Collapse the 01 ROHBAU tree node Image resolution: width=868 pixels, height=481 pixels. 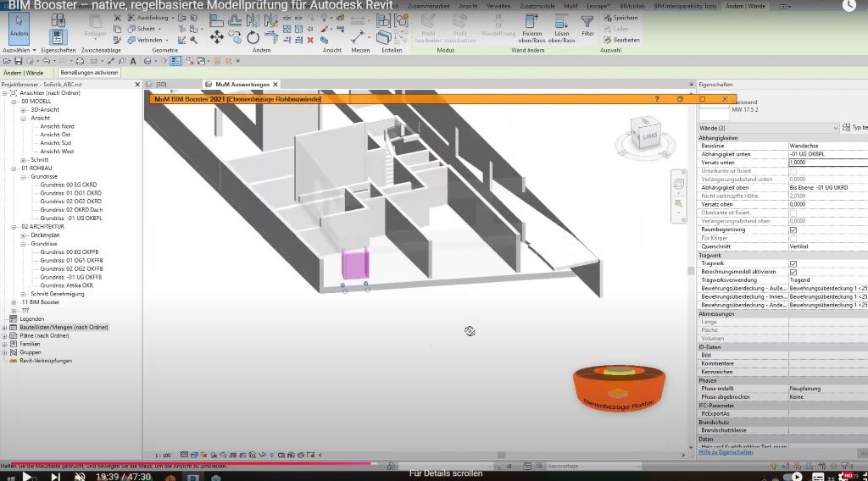pyautogui.click(x=14, y=169)
